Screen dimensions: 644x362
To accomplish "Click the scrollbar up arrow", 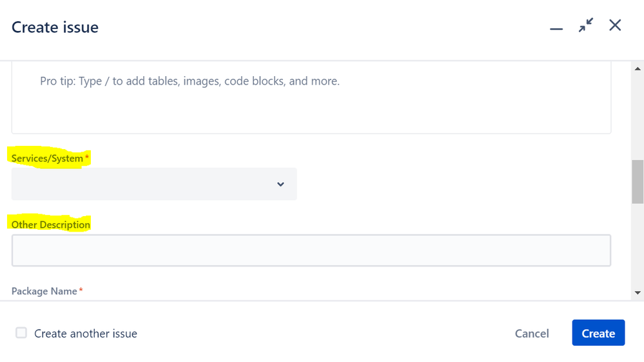I will click(638, 68).
